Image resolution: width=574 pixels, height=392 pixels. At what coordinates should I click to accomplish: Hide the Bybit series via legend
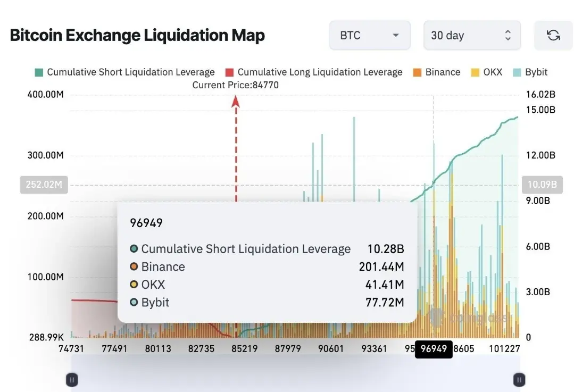(x=530, y=72)
